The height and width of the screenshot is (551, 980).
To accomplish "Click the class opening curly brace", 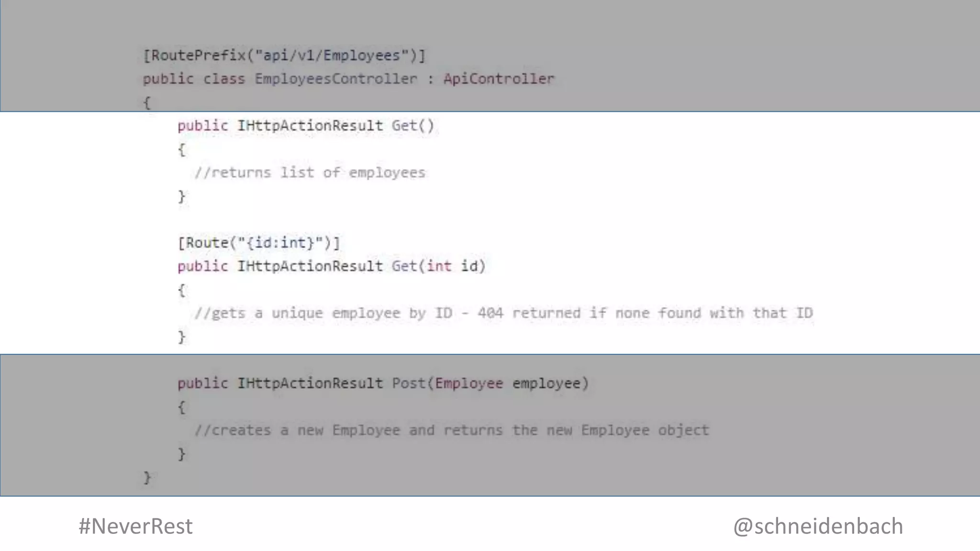I will pyautogui.click(x=147, y=102).
